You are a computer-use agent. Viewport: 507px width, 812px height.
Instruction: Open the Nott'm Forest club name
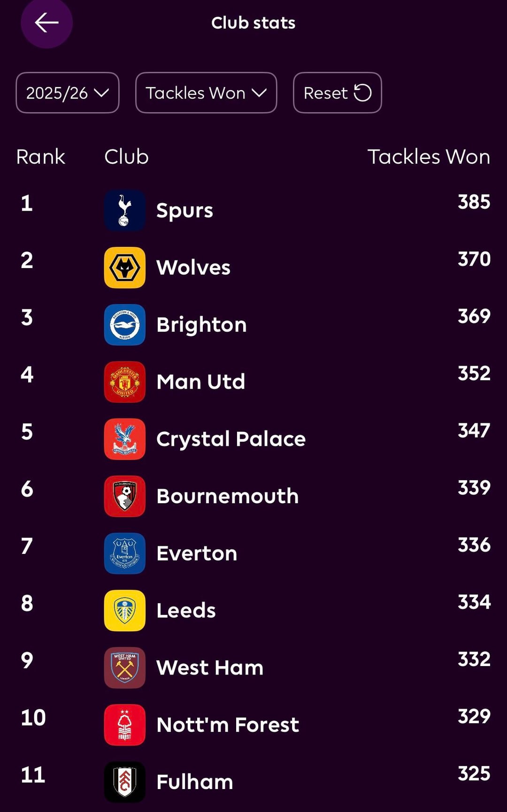click(x=228, y=725)
